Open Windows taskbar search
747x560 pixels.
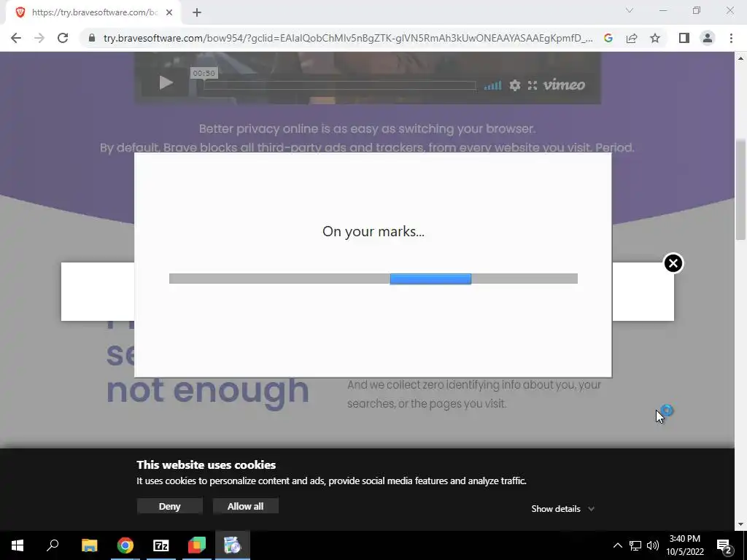click(x=53, y=545)
